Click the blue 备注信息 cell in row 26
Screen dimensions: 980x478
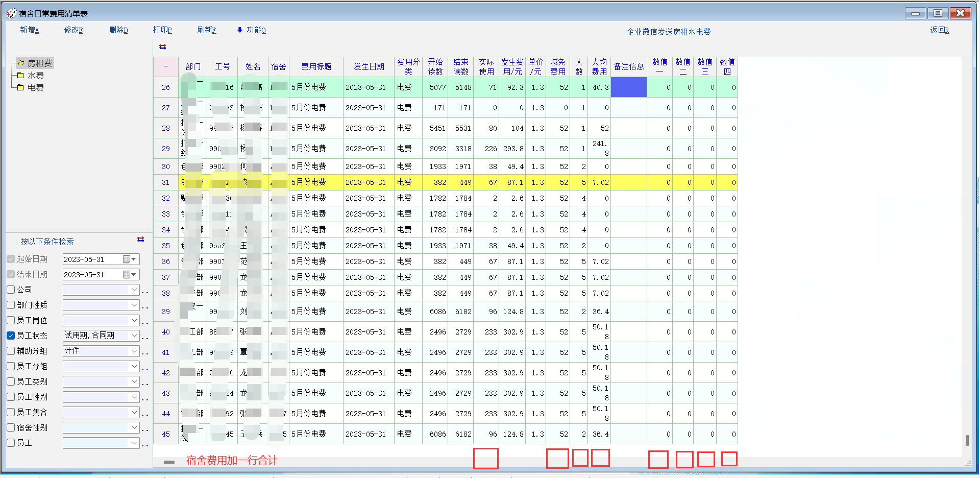click(x=629, y=87)
